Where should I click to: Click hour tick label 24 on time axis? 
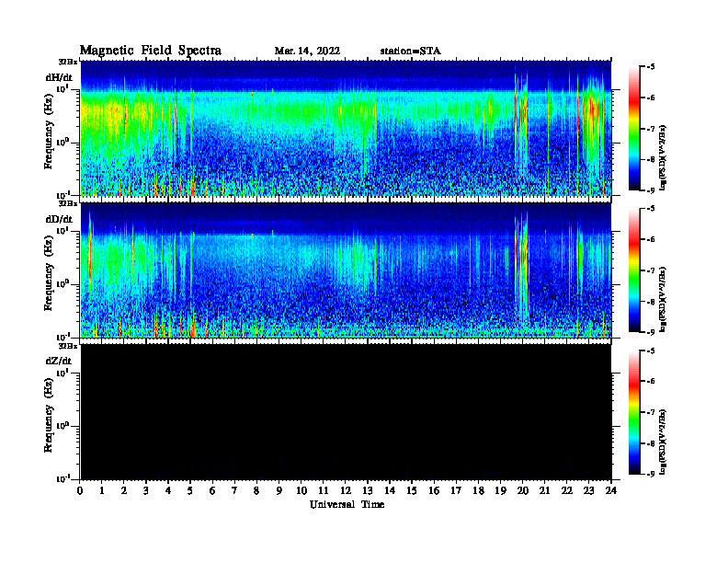tap(611, 490)
